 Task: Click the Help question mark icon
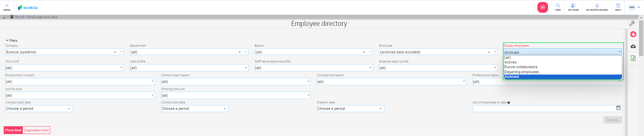click(618, 7)
